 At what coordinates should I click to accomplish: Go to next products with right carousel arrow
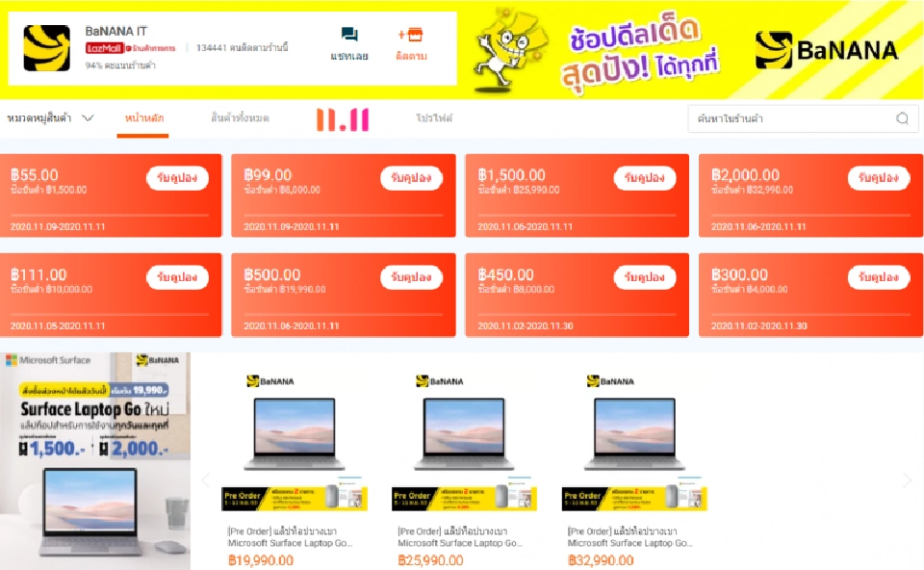[x=907, y=480]
